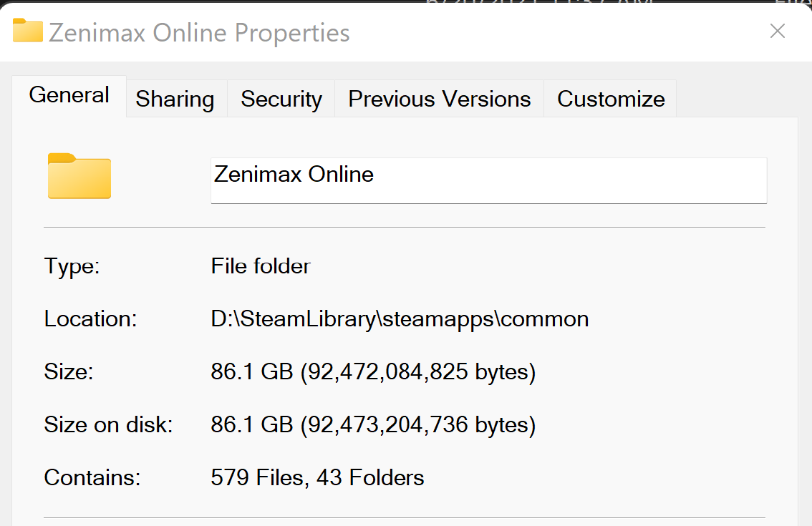
Task: Click the 'Size:' label
Action: [x=68, y=371]
